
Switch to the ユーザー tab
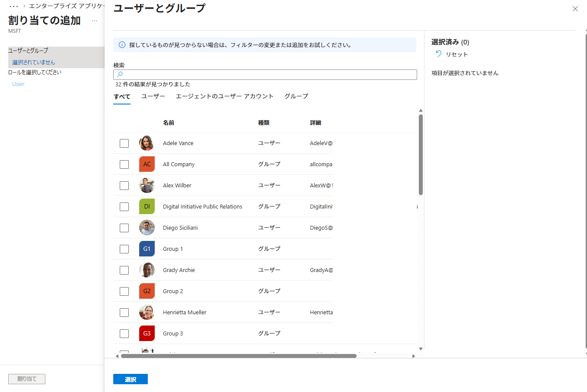[x=153, y=96]
